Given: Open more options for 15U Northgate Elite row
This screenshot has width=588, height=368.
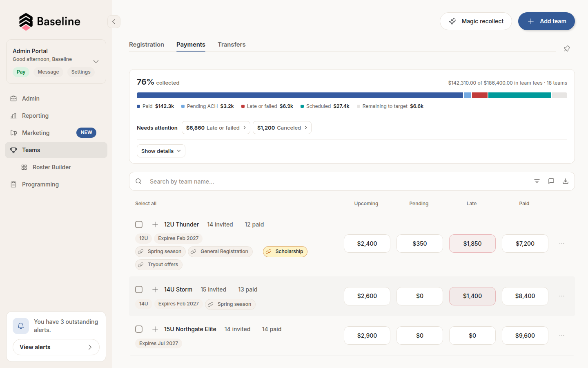Looking at the screenshot, I should (x=562, y=336).
